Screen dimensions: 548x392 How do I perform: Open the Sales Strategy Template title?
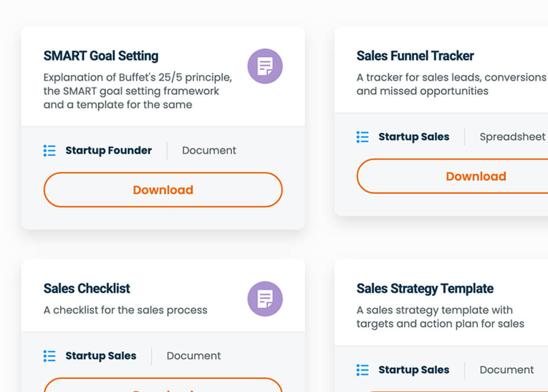coord(425,288)
